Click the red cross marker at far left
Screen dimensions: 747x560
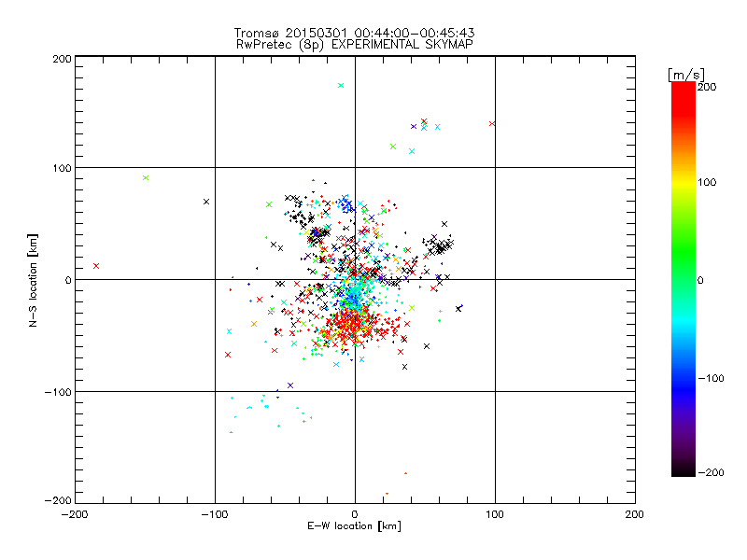click(x=96, y=266)
